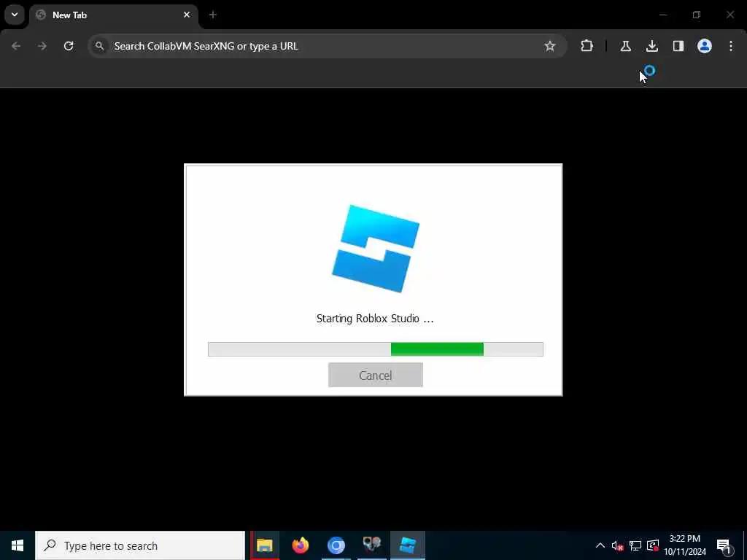The width and height of the screenshot is (747, 560).
Task: Go back in Chrome
Action: pyautogui.click(x=16, y=46)
